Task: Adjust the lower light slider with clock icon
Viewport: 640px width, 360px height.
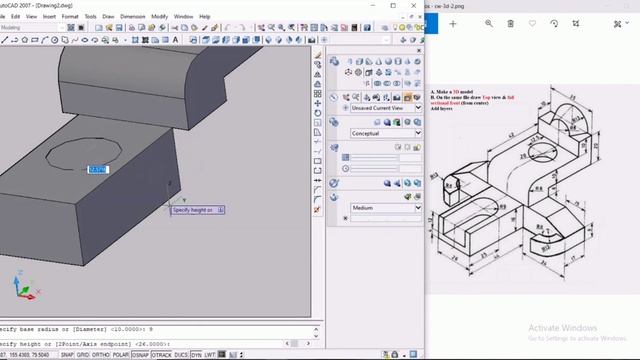Action: coord(373,169)
